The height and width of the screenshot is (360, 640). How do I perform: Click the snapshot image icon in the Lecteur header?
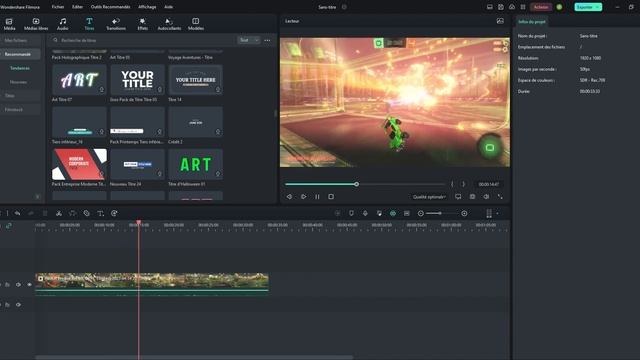click(500, 21)
